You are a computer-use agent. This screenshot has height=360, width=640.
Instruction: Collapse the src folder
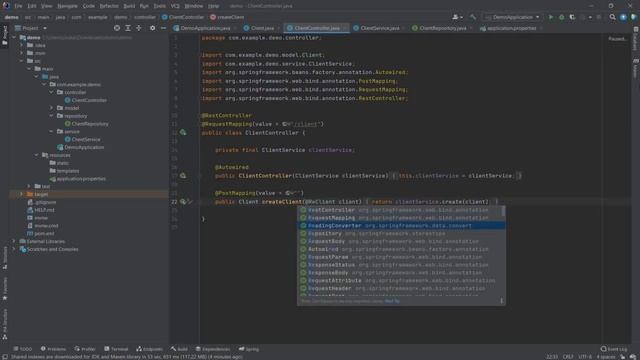coord(22,61)
